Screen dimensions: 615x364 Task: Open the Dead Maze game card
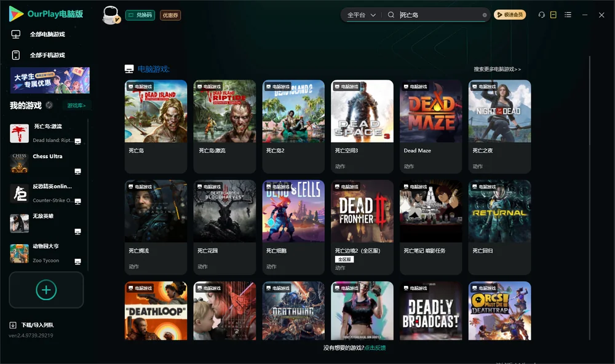pyautogui.click(x=431, y=126)
